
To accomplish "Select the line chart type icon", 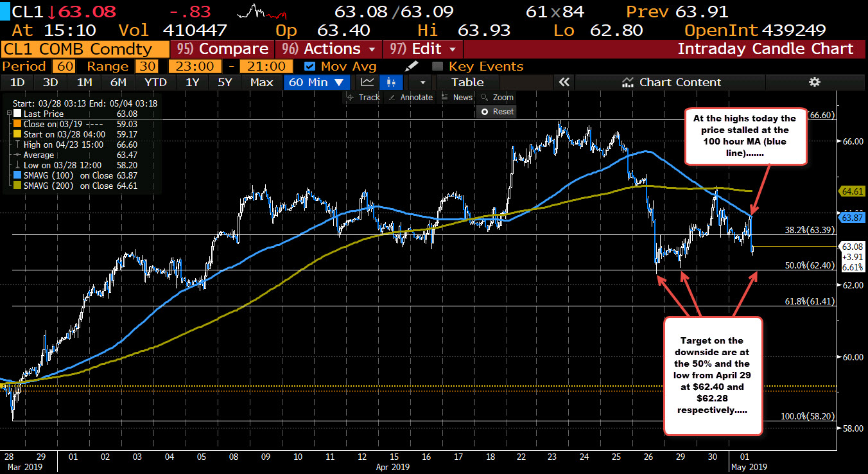I will coord(367,82).
